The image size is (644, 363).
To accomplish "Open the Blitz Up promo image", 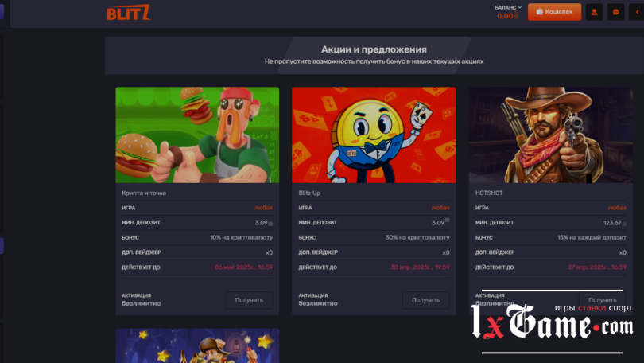I will tap(374, 135).
